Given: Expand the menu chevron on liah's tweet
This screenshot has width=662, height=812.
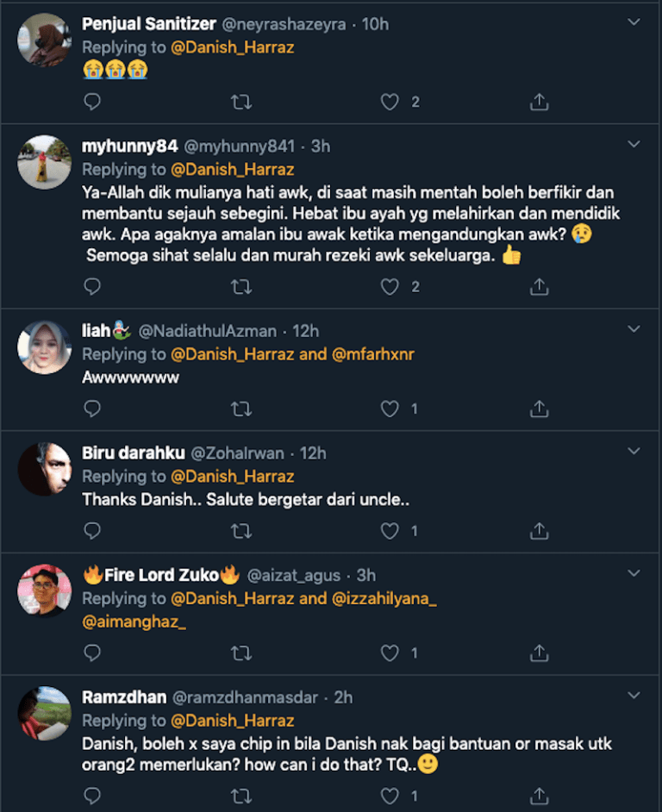Looking at the screenshot, I should pos(634,328).
